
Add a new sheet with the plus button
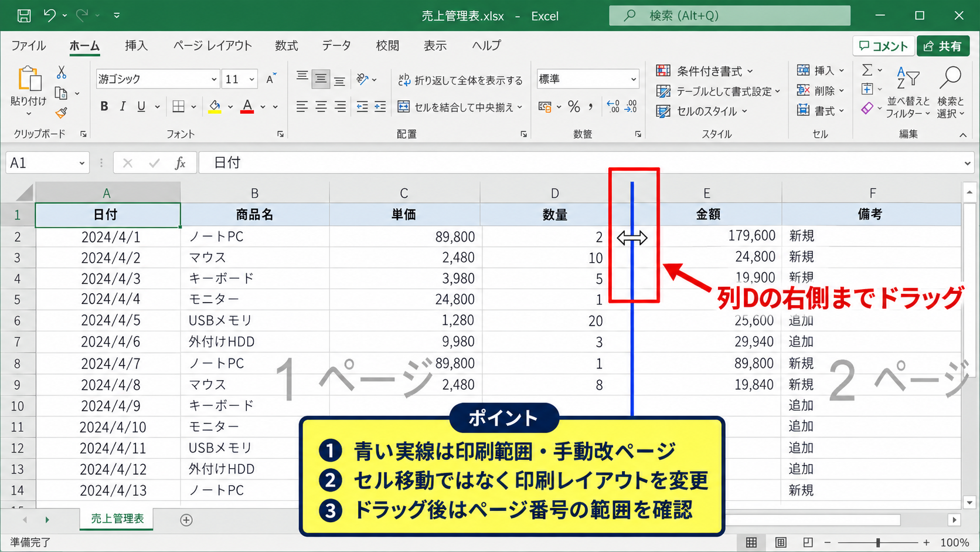point(186,520)
